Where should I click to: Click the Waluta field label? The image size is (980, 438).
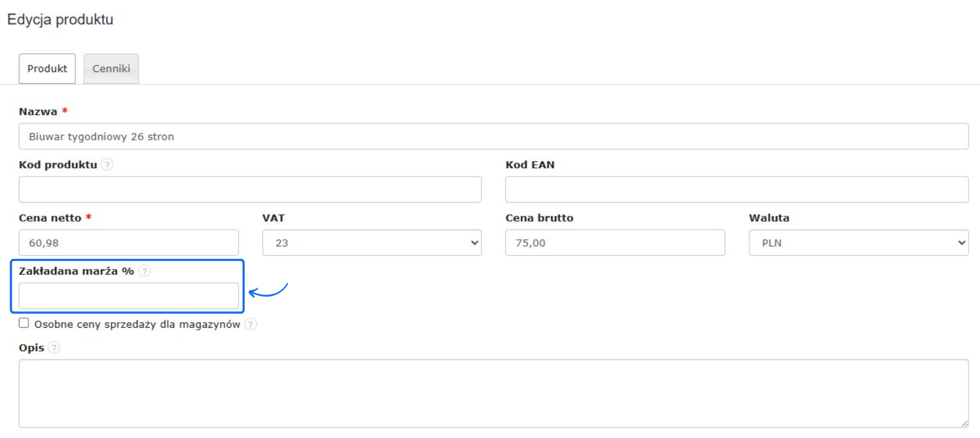[769, 218]
